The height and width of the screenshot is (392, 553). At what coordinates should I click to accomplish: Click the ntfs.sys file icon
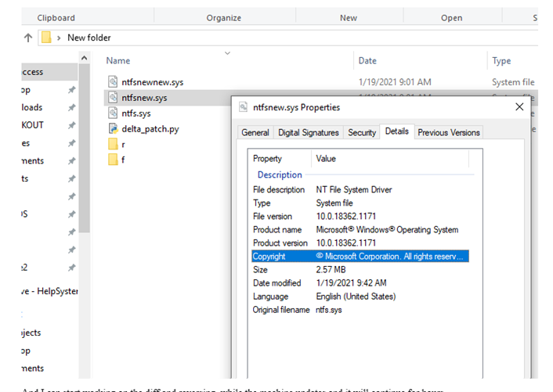(x=113, y=113)
